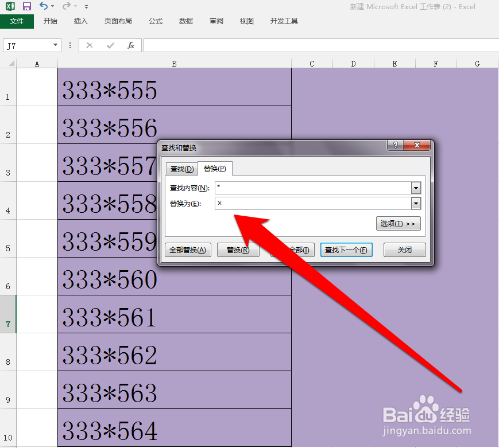Screen dimensions: 499x448
Task: Open the 审阅 ribbon tab
Action: pos(216,21)
